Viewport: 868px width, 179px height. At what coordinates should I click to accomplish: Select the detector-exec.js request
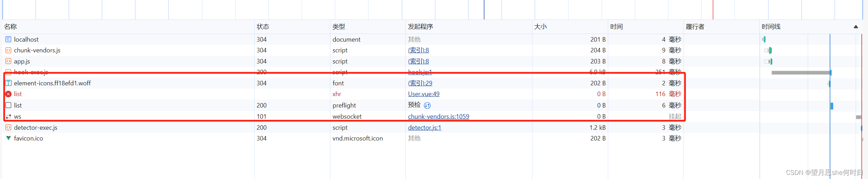[36, 128]
